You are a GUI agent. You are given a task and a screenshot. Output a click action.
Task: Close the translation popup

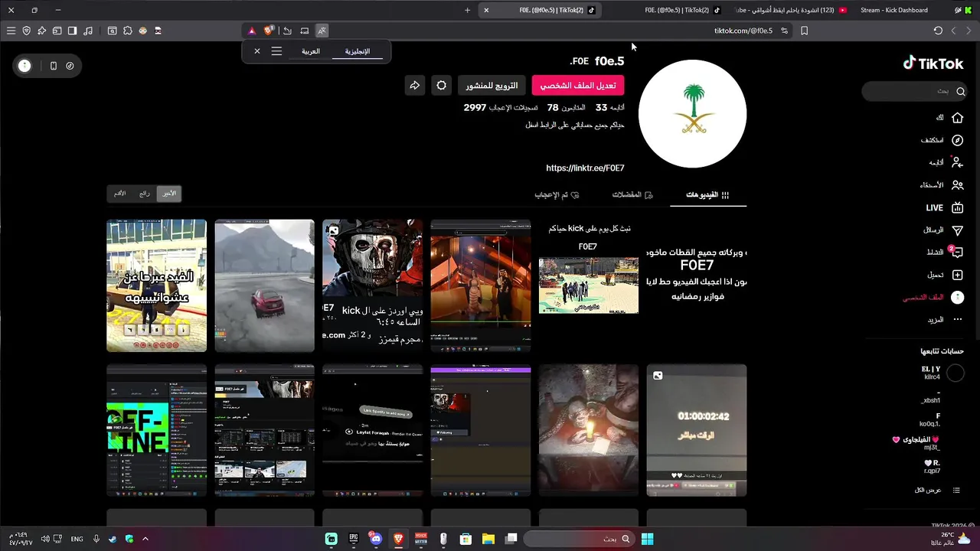[257, 51]
